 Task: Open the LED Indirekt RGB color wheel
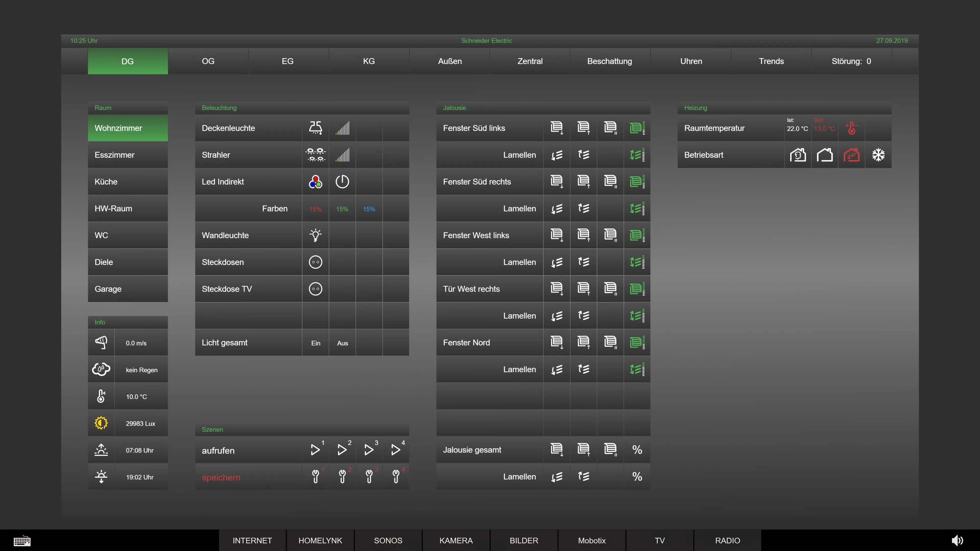coord(315,182)
